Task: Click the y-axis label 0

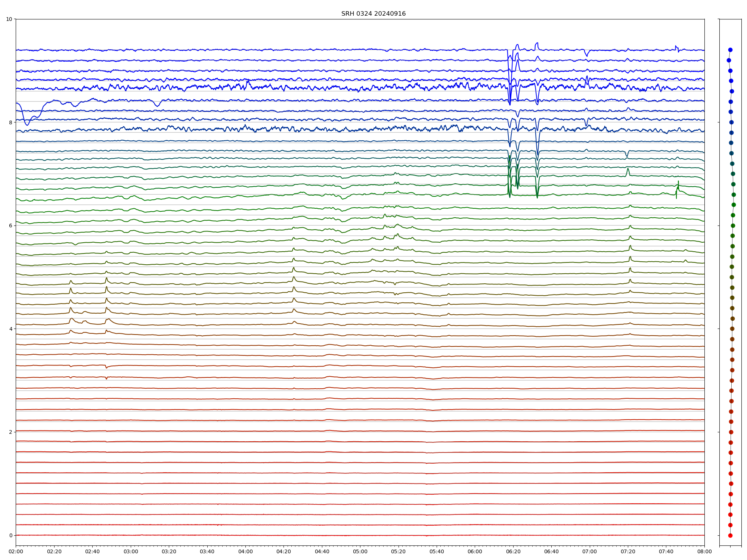Action: click(10, 535)
